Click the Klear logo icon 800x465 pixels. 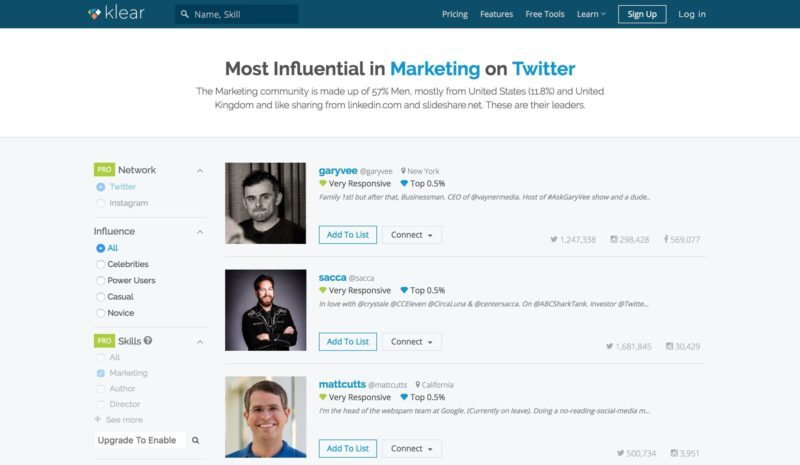tap(94, 14)
